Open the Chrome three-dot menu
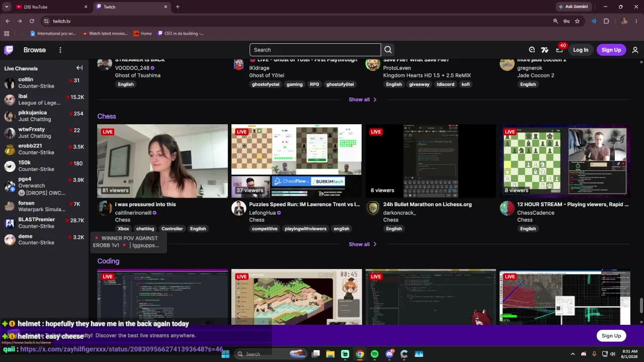Screen dimensions: 644x362 pyautogui.click(x=636, y=21)
